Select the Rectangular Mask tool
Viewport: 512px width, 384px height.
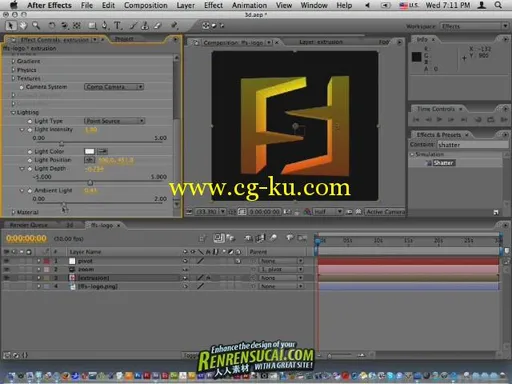point(92,26)
